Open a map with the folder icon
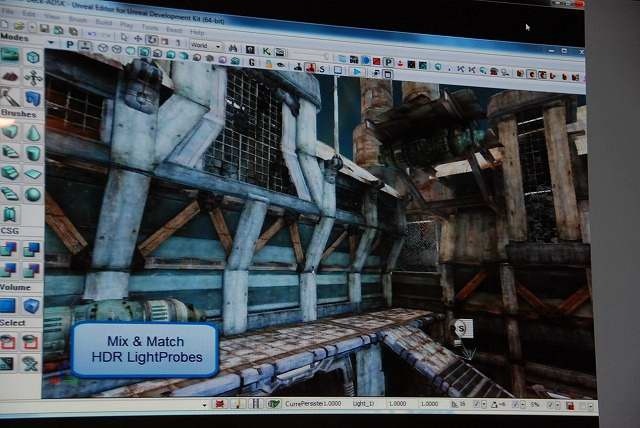This screenshot has width=640, height=428. pos(19,27)
